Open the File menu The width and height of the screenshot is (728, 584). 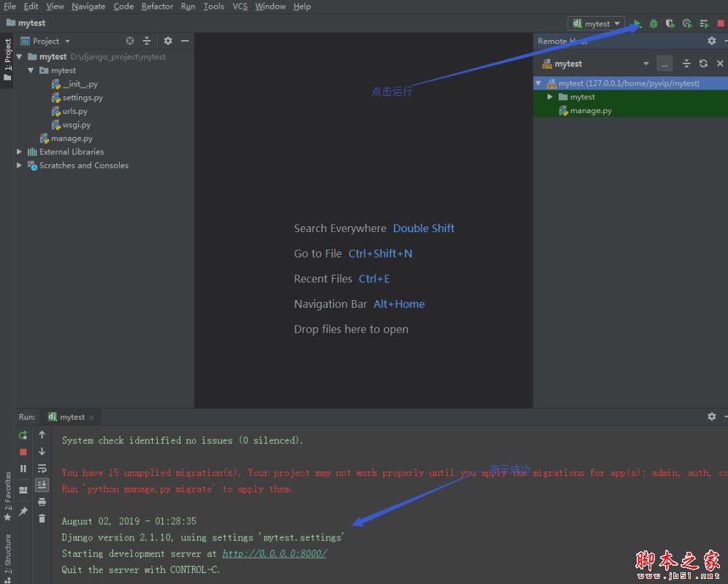9,7
